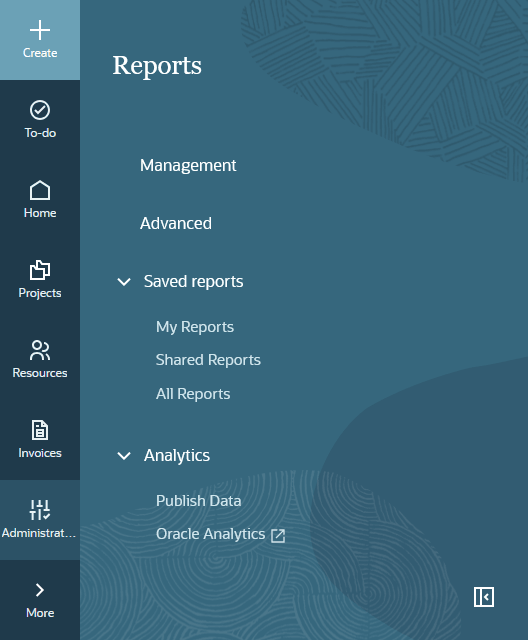Open the To-do checkmark icon
Screen dimensions: 528x640
pyautogui.click(x=40, y=110)
